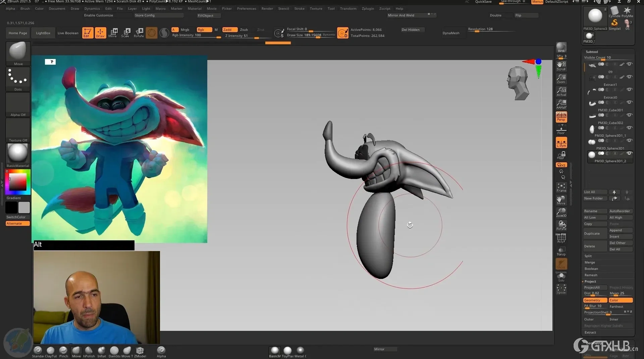Open the Dots stroke selector
Image resolution: width=644 pixels, height=359 pixels.
pyautogui.click(x=17, y=78)
